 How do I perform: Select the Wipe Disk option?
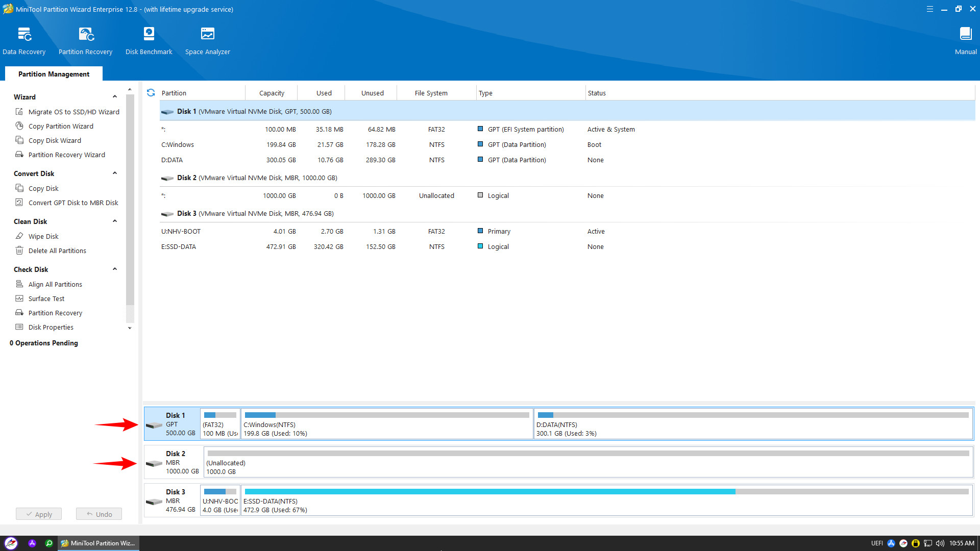click(x=43, y=236)
